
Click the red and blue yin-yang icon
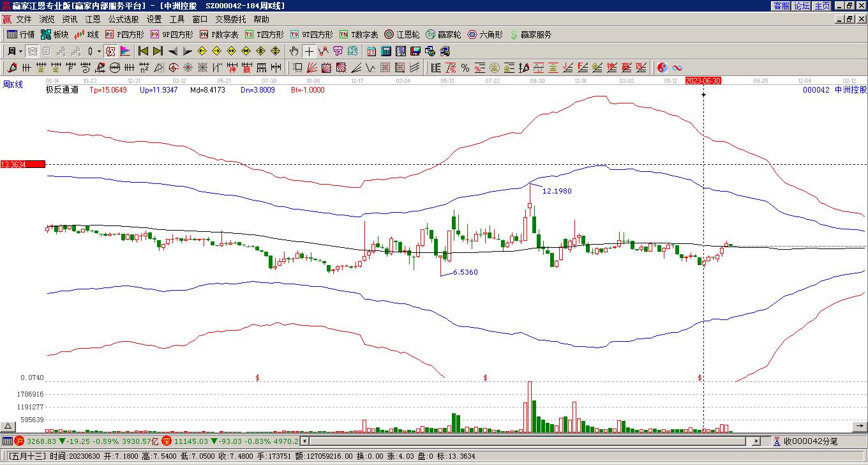click(x=662, y=68)
